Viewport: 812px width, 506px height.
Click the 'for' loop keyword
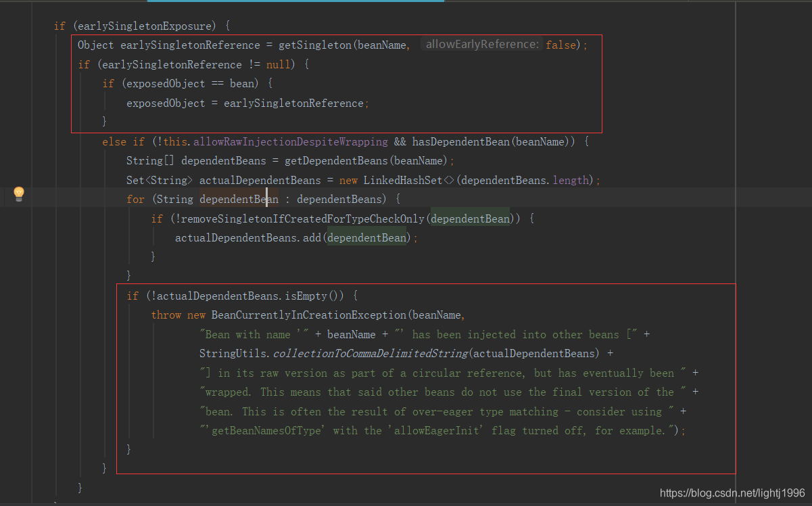[135, 200]
